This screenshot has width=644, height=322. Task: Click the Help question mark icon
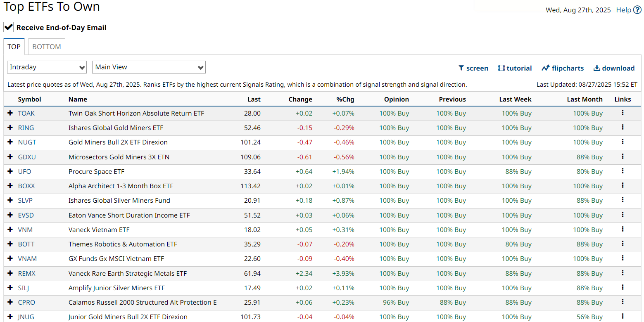tap(637, 10)
